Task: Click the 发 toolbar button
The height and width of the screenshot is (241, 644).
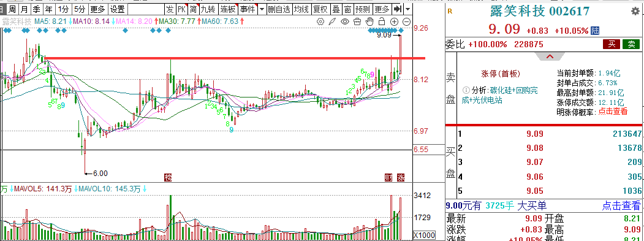Action: pyautogui.click(x=170, y=9)
